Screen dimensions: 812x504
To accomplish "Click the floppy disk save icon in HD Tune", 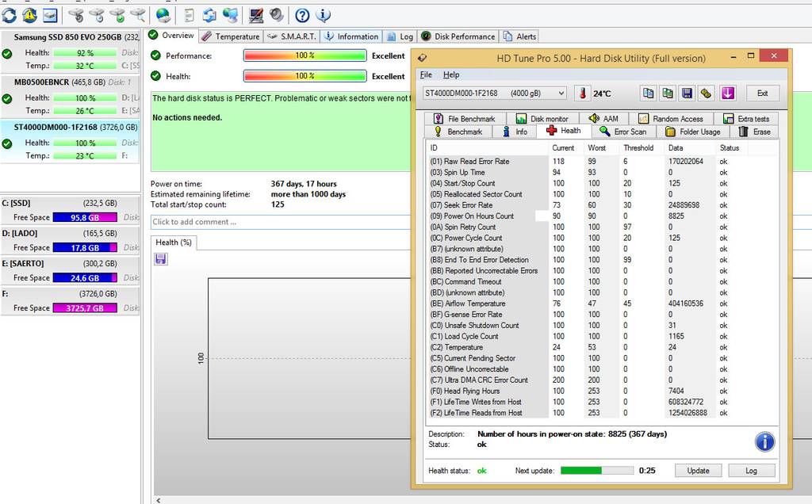I will pyautogui.click(x=688, y=94).
